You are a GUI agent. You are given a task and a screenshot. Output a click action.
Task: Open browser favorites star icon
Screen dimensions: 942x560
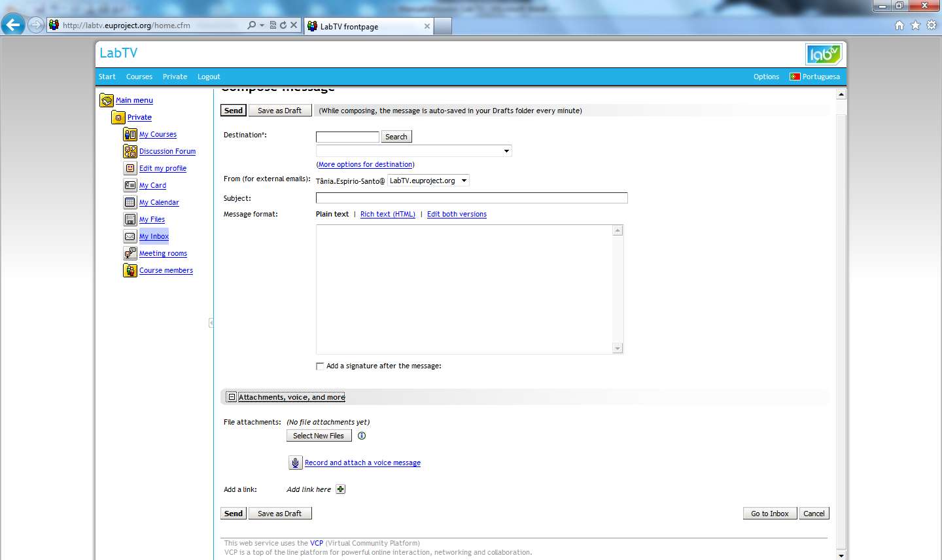tap(915, 26)
